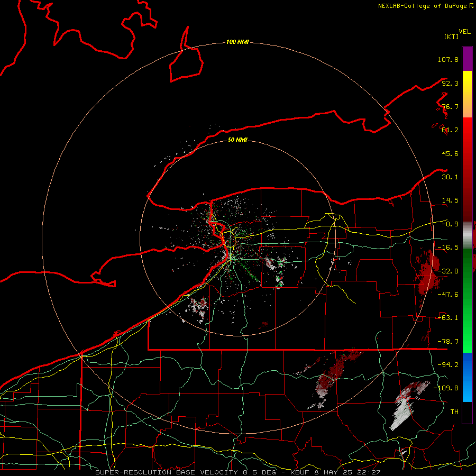This screenshot has height=476, width=476.
Task: Click the Super-Resolution Base Velocity product caption
Action: 237,472
